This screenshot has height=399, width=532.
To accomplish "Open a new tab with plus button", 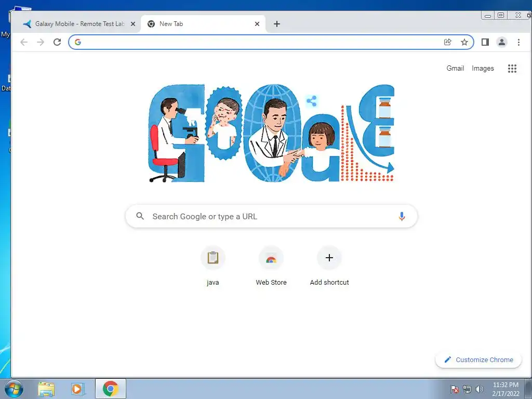I will [277, 24].
